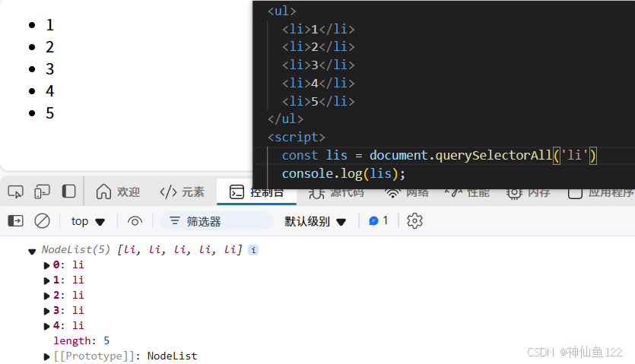
Task: Clear the console with the ban icon
Action: pos(42,220)
